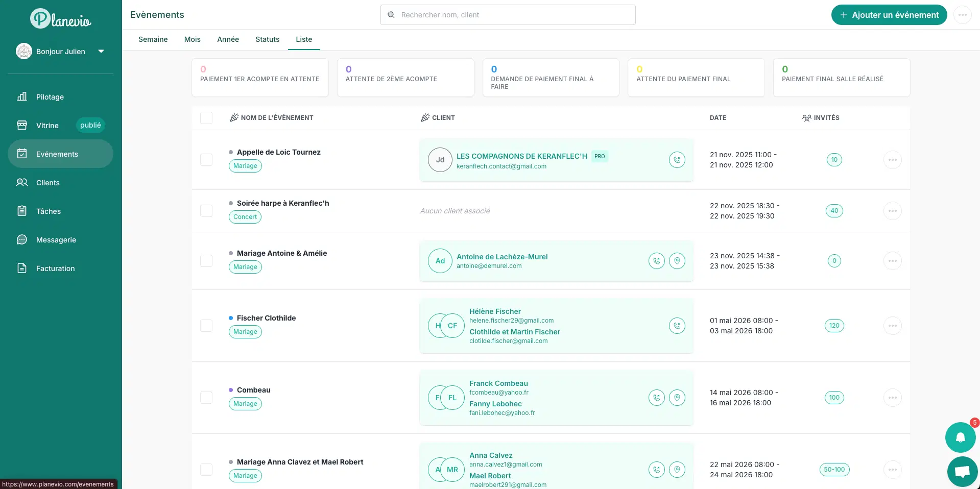This screenshot has height=489, width=980.
Task: Open row options for Mariage Antoine & Amélie
Action: pos(893,261)
